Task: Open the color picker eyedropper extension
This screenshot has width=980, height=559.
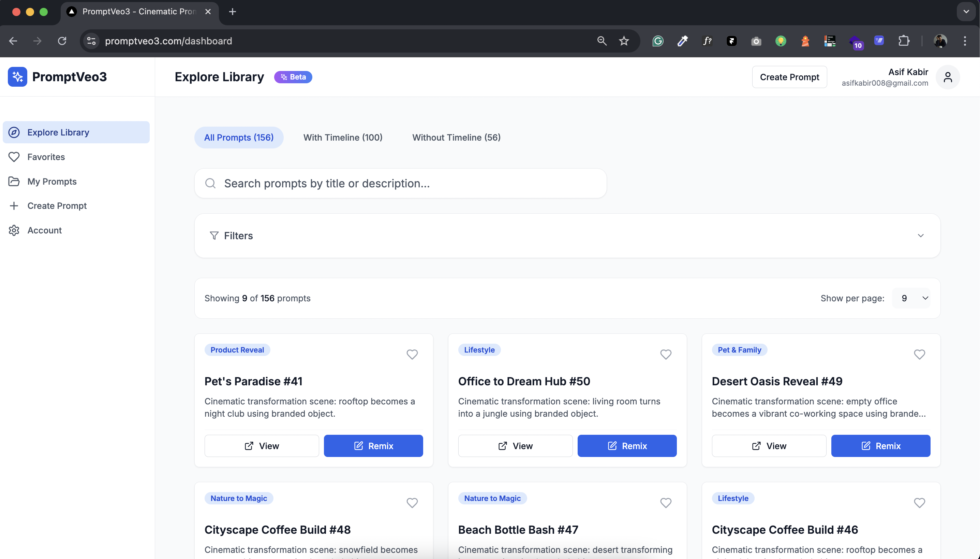Action: point(682,41)
